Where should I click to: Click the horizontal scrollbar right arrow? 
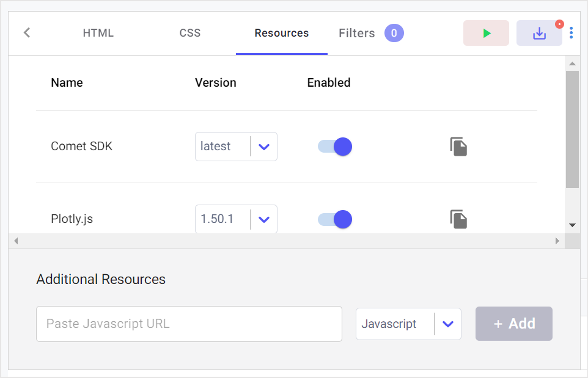point(557,241)
